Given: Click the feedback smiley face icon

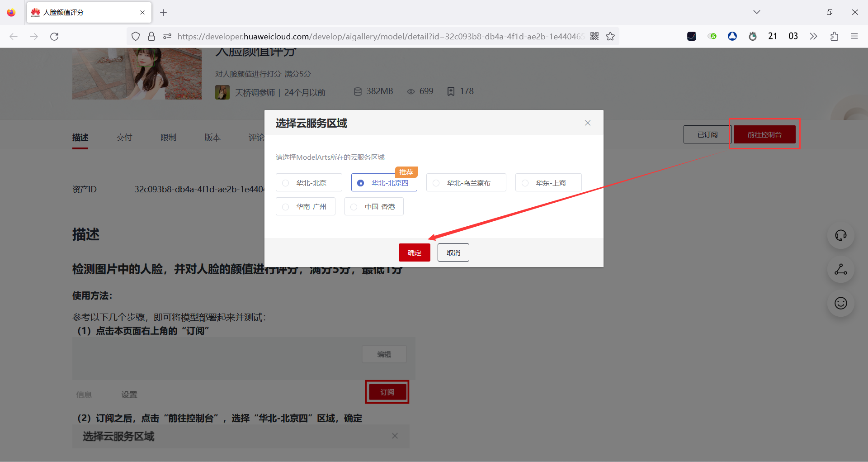Looking at the screenshot, I should (840, 303).
